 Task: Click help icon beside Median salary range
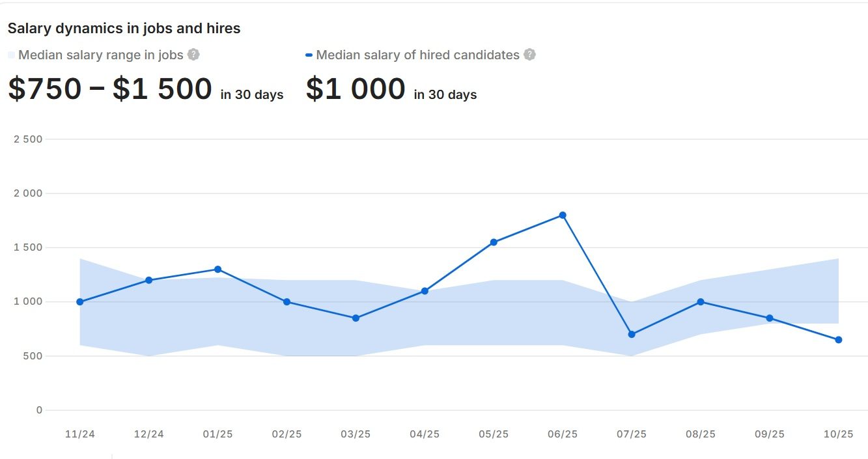coord(193,55)
